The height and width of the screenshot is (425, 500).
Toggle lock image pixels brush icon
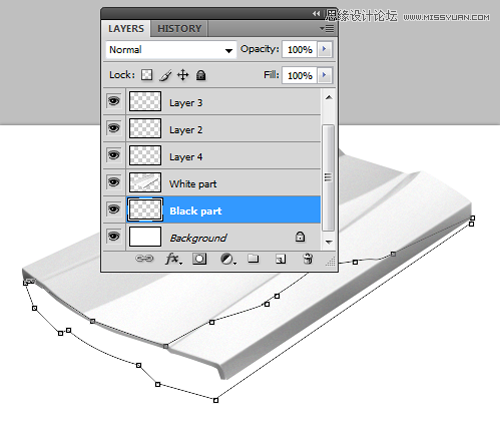pos(165,75)
